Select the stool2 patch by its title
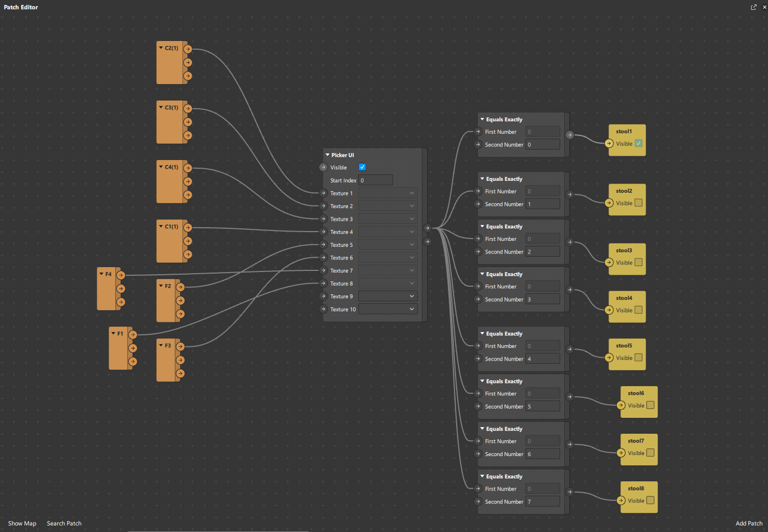Viewport: 768px width, 532px height. [624, 191]
